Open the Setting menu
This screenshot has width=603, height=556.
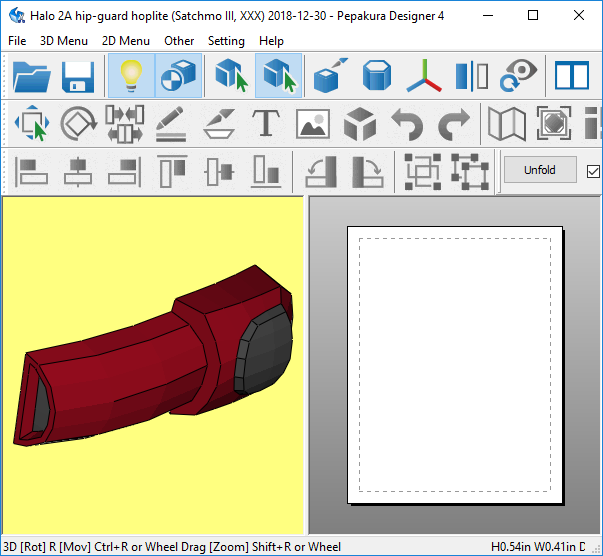coord(226,41)
